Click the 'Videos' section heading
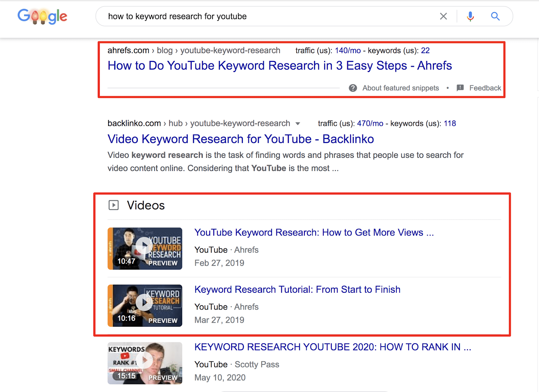Viewport: 539px width, 392px height. click(146, 205)
